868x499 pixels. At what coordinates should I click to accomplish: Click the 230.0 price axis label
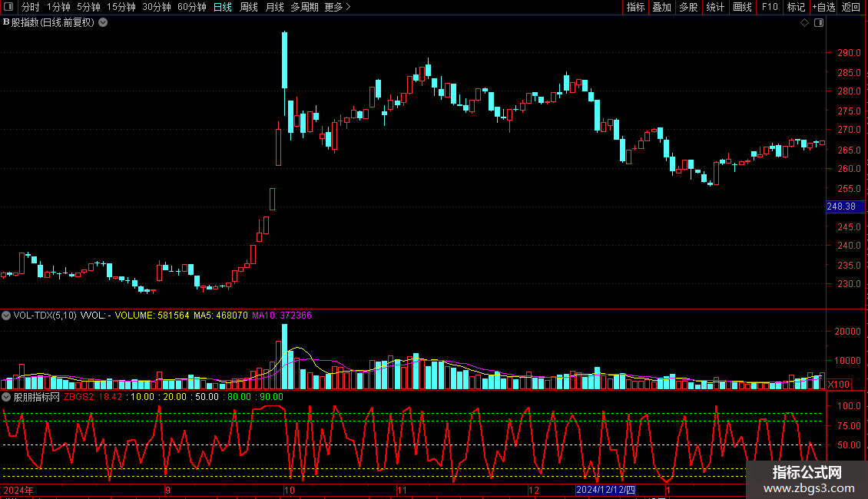pos(849,284)
